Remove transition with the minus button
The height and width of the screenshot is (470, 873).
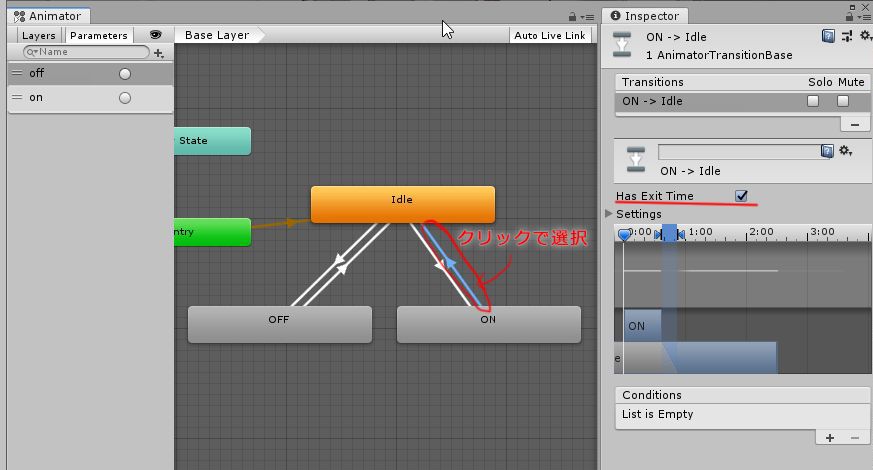coord(855,124)
